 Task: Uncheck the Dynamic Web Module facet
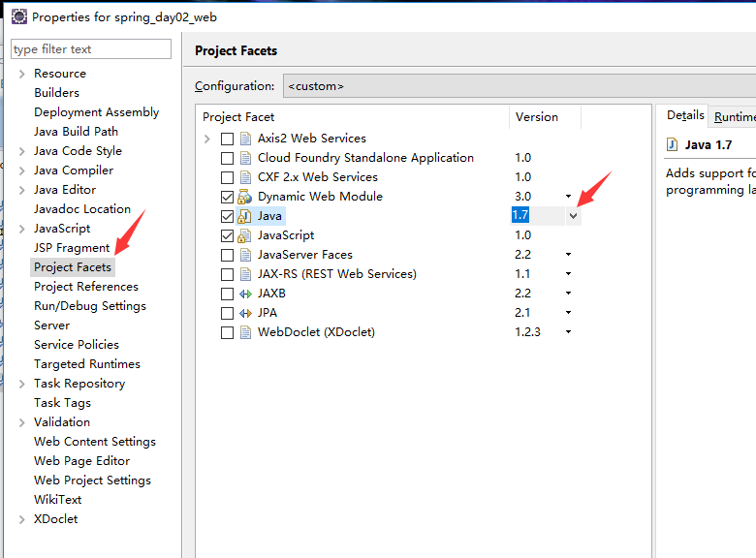[227, 197]
